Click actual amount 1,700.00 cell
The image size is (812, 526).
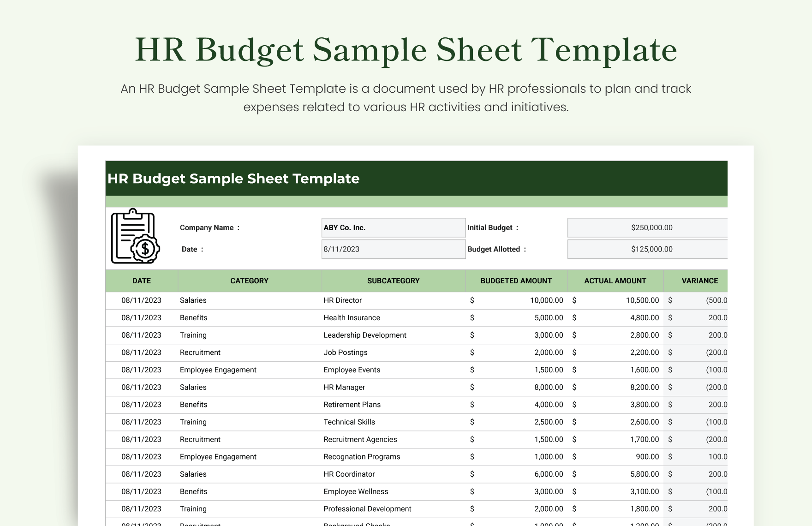[615, 440]
